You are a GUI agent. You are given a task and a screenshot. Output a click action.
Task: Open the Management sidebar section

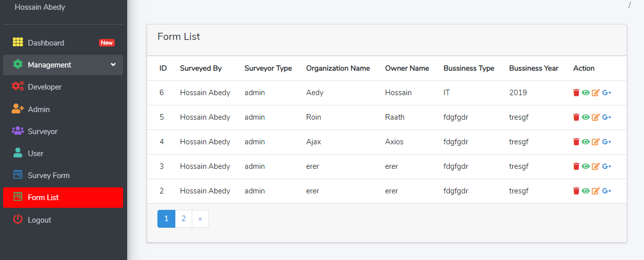click(63, 65)
